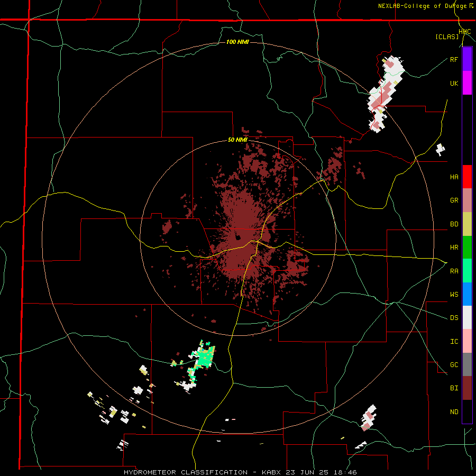Click the HR legend label text

pos(454,248)
